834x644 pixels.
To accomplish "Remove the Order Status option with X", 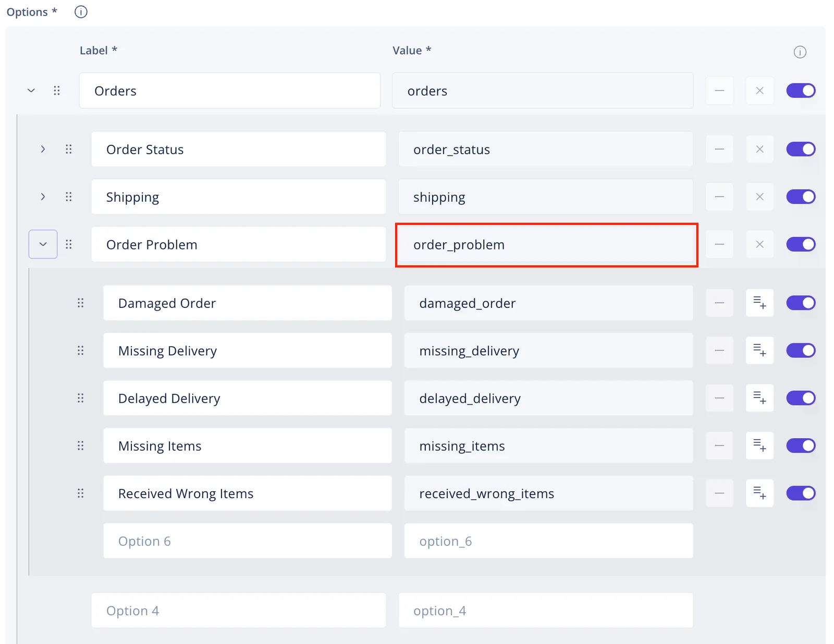I will (759, 149).
